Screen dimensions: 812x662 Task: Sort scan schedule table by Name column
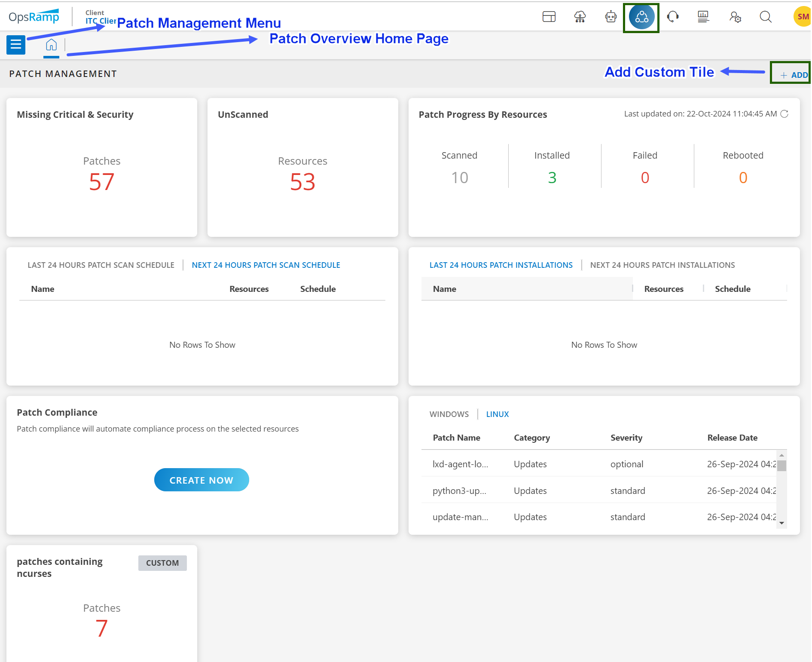click(x=43, y=289)
